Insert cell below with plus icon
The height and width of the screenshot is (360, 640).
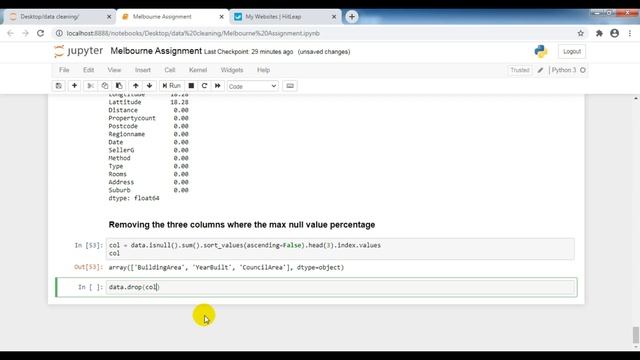pyautogui.click(x=74, y=86)
